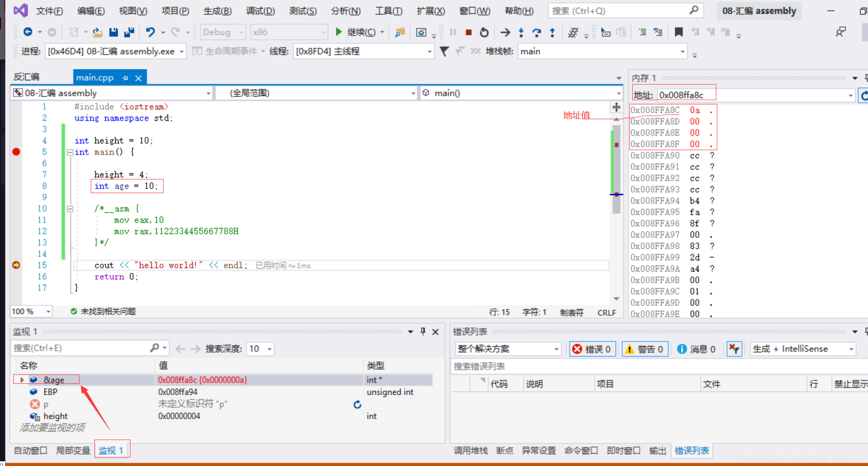Click the bookmark toggle icon

(x=679, y=32)
